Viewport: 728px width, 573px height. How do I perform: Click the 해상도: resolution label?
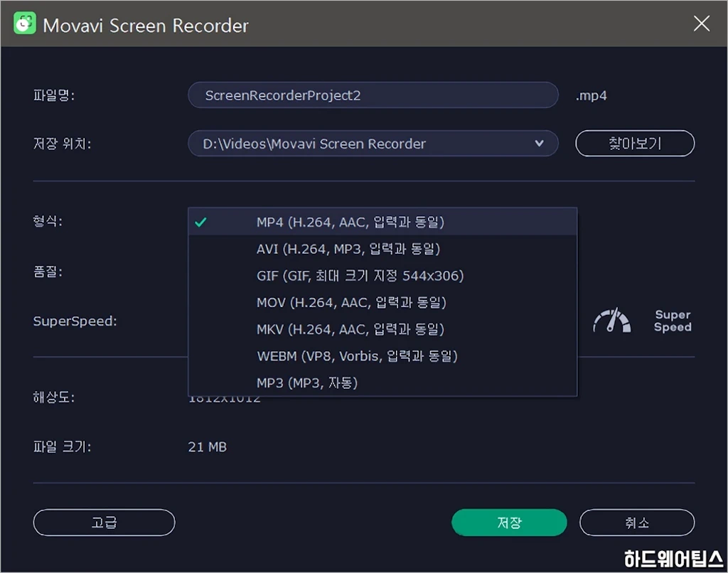[53, 397]
